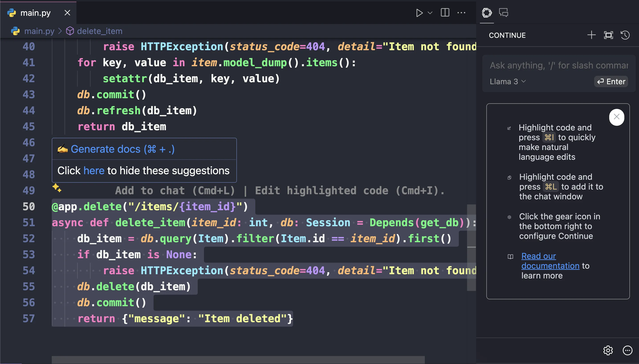Click the breadcrumb chevron separator
Image resolution: width=639 pixels, height=364 pixels.
[x=60, y=31]
